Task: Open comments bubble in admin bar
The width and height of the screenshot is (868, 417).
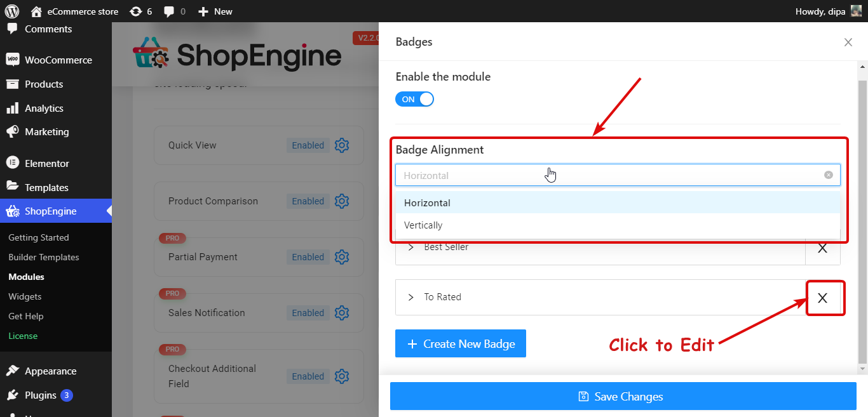Action: pyautogui.click(x=175, y=11)
